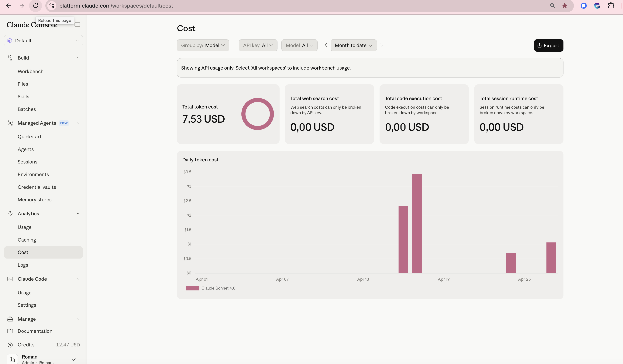
Task: Click the 7,53 USD total token cost
Action: coord(203,119)
